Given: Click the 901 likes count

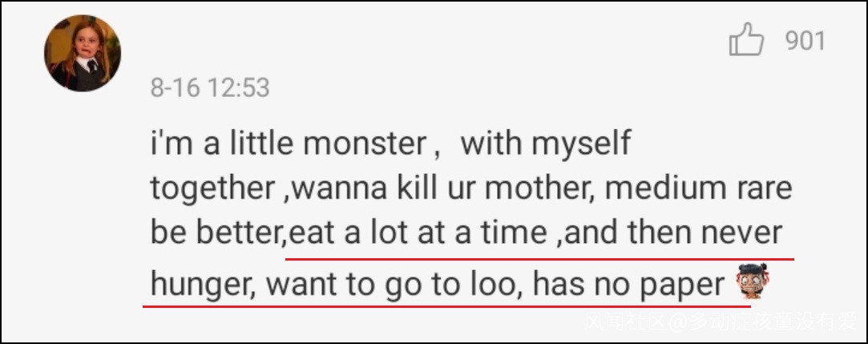Looking at the screenshot, I should pyautogui.click(x=805, y=40).
